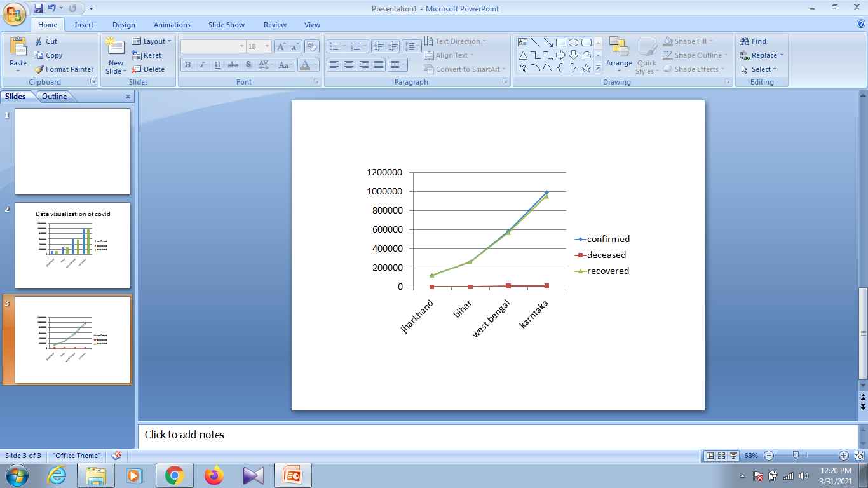This screenshot has height=488, width=868.
Task: Select the Text Box shape
Action: [x=523, y=43]
